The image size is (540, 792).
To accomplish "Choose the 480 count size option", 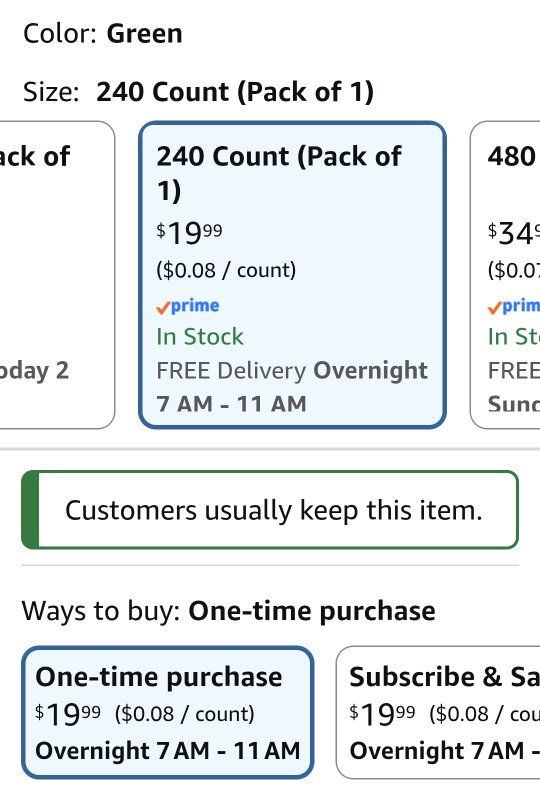I will [x=505, y=275].
